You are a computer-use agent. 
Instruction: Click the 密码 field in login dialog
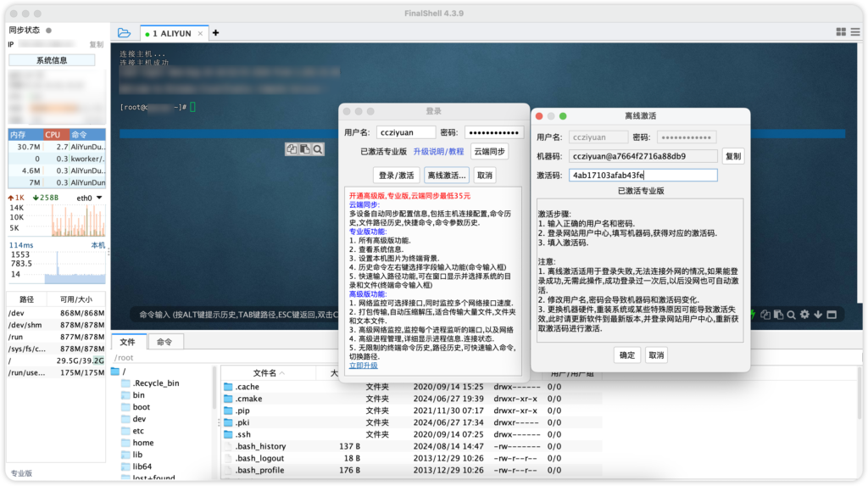(x=494, y=132)
